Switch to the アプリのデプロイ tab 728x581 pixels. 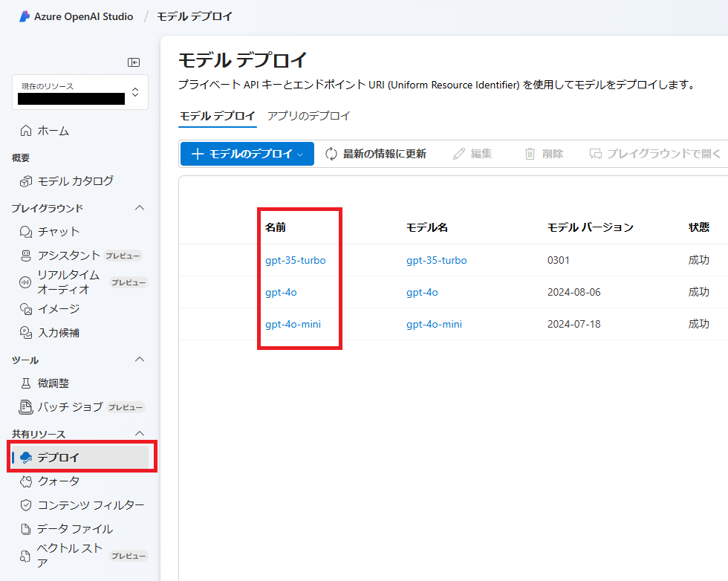click(308, 116)
